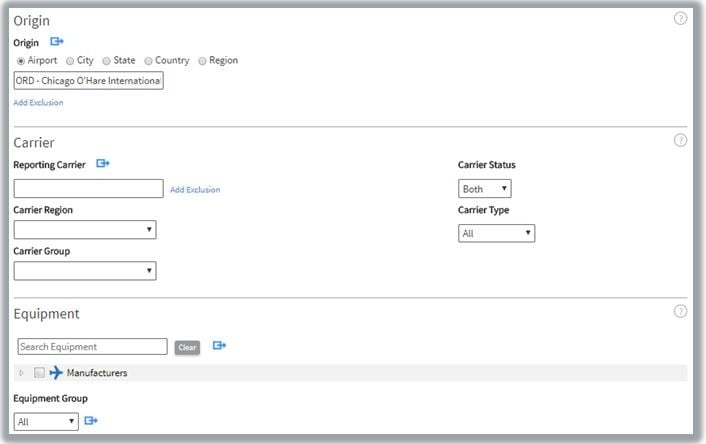
Task: Tick the Manufacturers checkbox
Action: (39, 373)
